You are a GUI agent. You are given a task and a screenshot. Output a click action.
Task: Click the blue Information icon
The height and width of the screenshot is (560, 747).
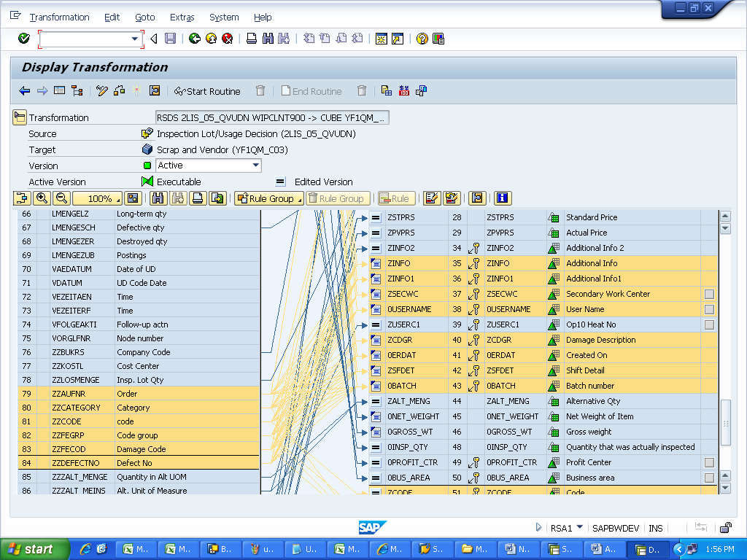(503, 198)
